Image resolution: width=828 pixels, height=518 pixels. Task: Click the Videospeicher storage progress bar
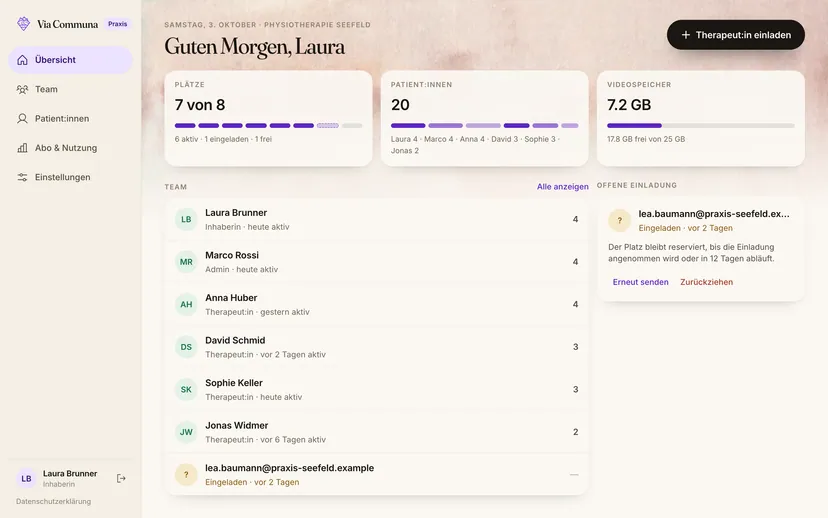700,126
